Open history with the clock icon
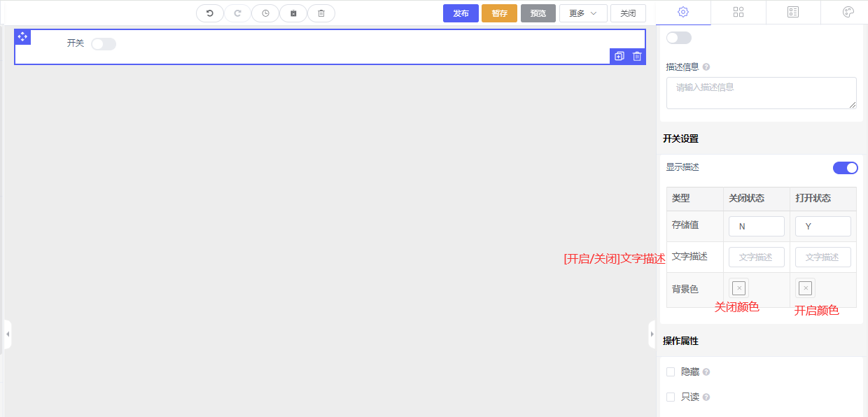This screenshot has width=868, height=417. pyautogui.click(x=265, y=13)
